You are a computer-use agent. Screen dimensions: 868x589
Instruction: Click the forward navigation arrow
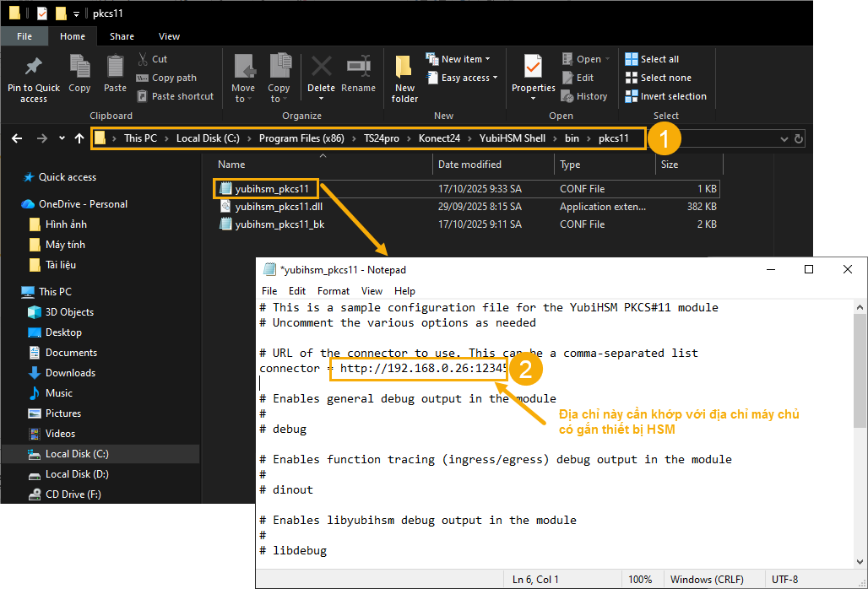(x=42, y=138)
